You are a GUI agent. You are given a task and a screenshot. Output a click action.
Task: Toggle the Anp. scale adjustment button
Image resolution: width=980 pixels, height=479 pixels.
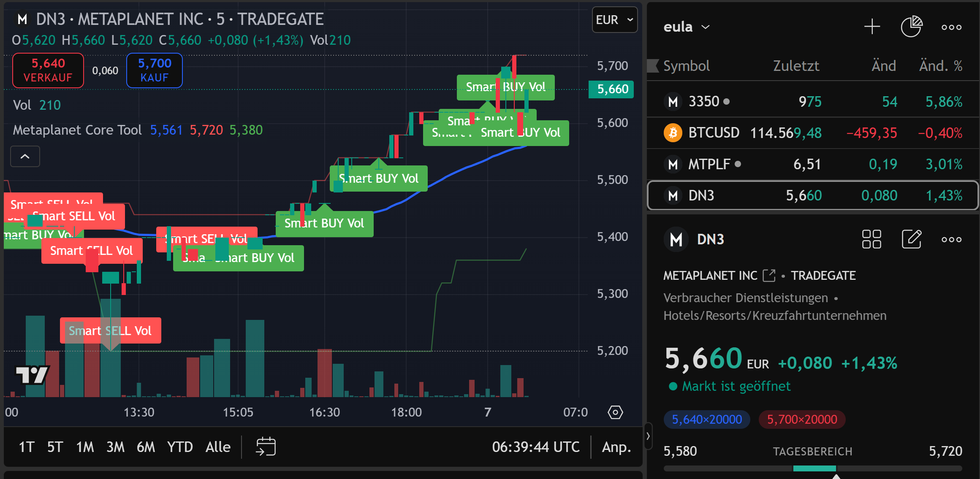tap(616, 447)
